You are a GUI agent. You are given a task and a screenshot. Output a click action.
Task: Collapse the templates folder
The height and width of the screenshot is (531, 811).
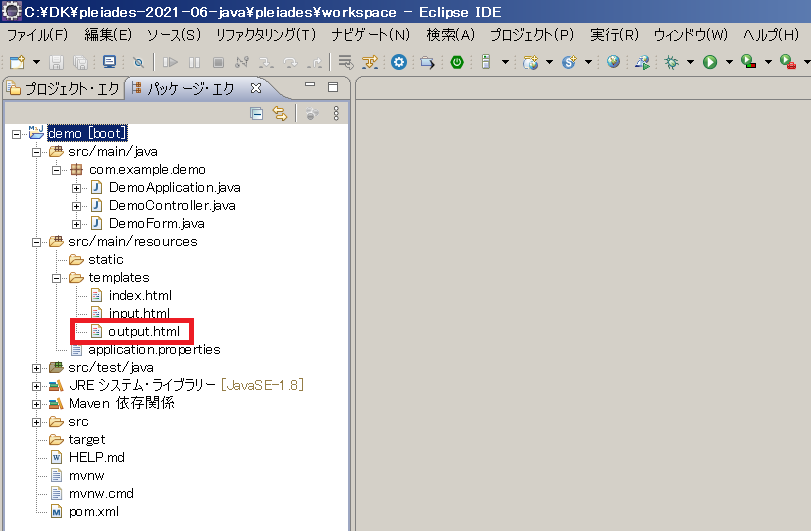pyautogui.click(x=56, y=278)
